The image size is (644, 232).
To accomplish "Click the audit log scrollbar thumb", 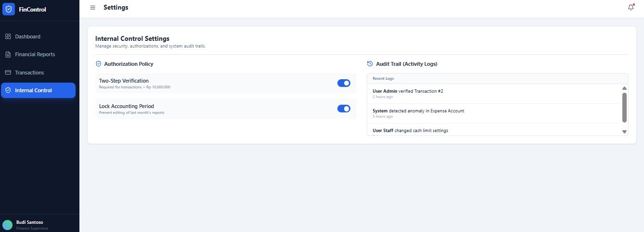I will pos(624,107).
